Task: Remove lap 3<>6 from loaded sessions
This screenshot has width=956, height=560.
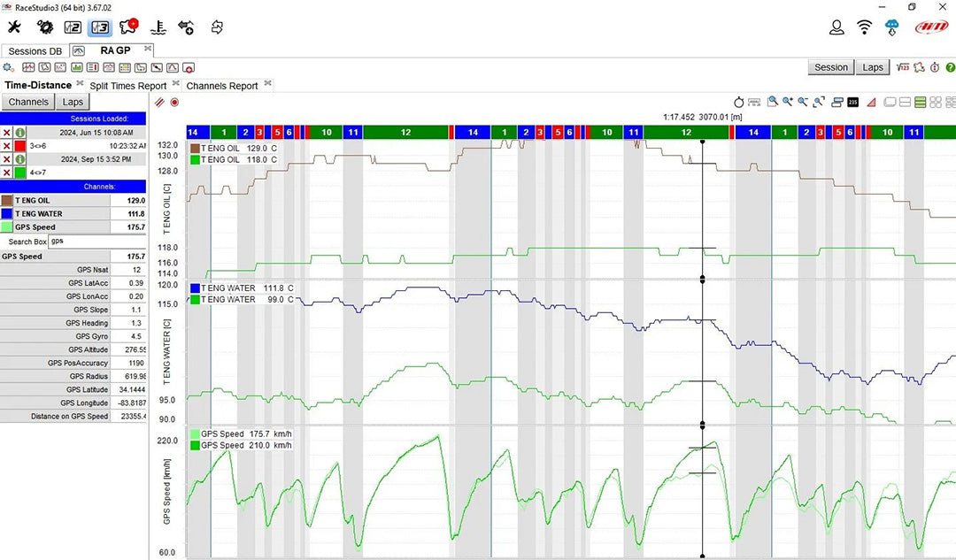Action: click(6, 146)
